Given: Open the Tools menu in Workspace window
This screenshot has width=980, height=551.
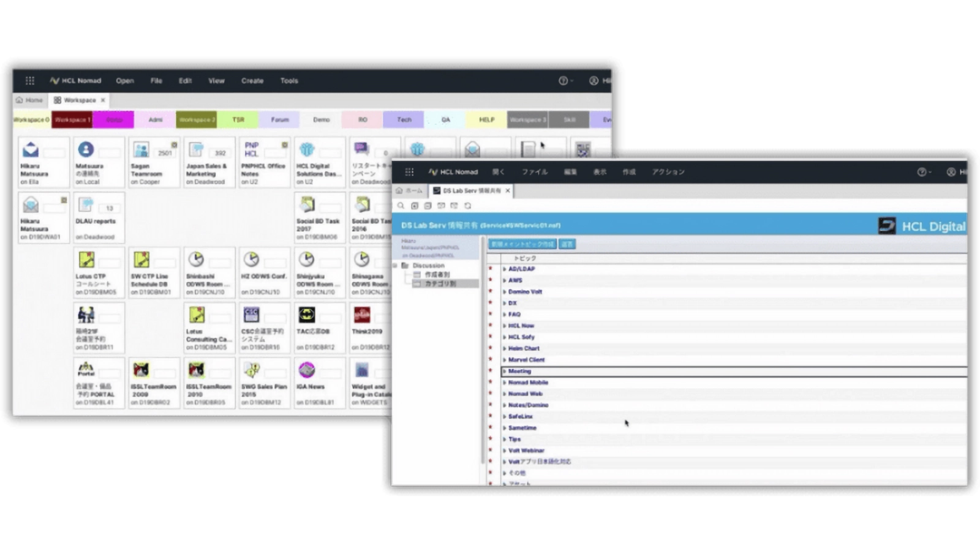Looking at the screenshot, I should click(289, 81).
